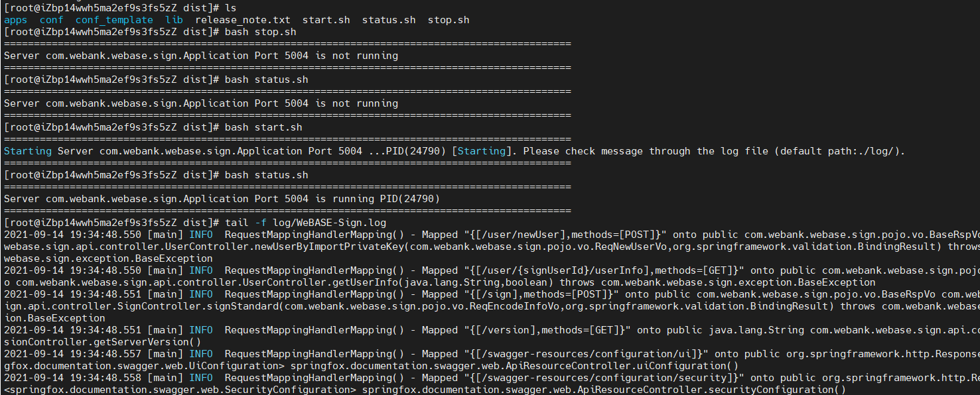
Task: Click the conf directory entry
Action: tap(51, 20)
